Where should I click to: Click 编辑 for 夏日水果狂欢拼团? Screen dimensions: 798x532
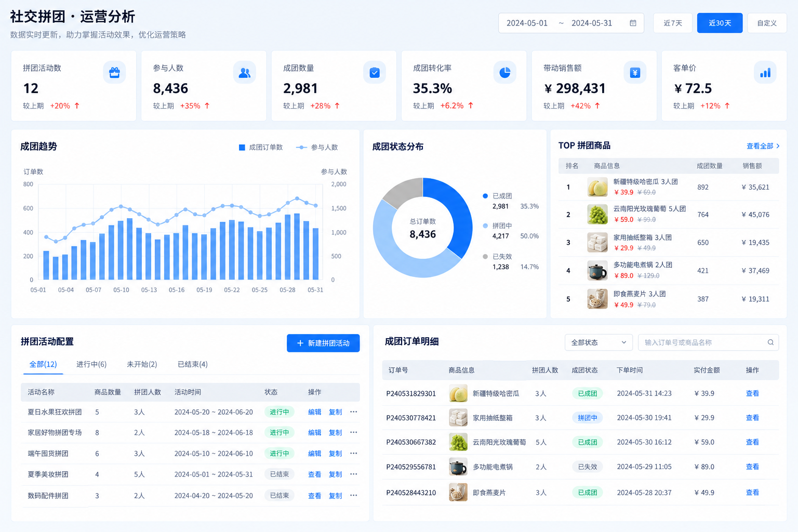(314, 412)
